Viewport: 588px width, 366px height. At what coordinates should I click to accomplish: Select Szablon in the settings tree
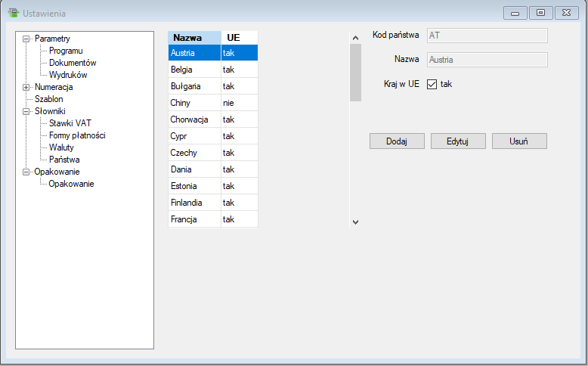click(x=48, y=99)
